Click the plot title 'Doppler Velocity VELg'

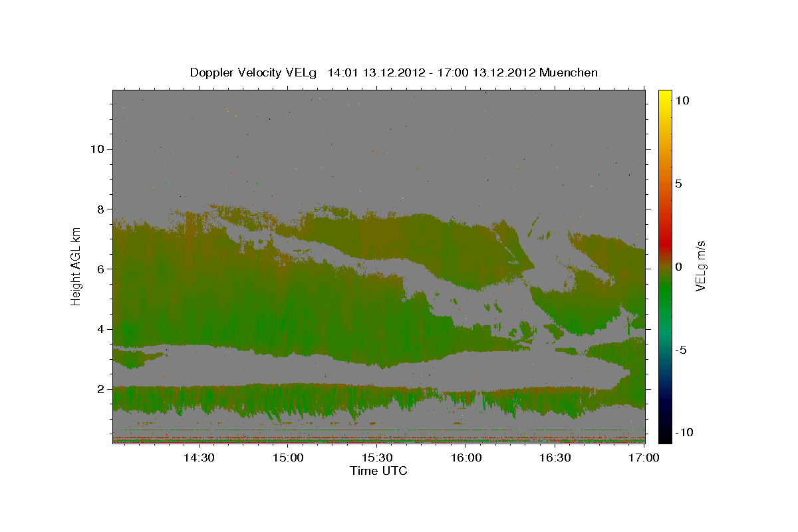point(255,72)
